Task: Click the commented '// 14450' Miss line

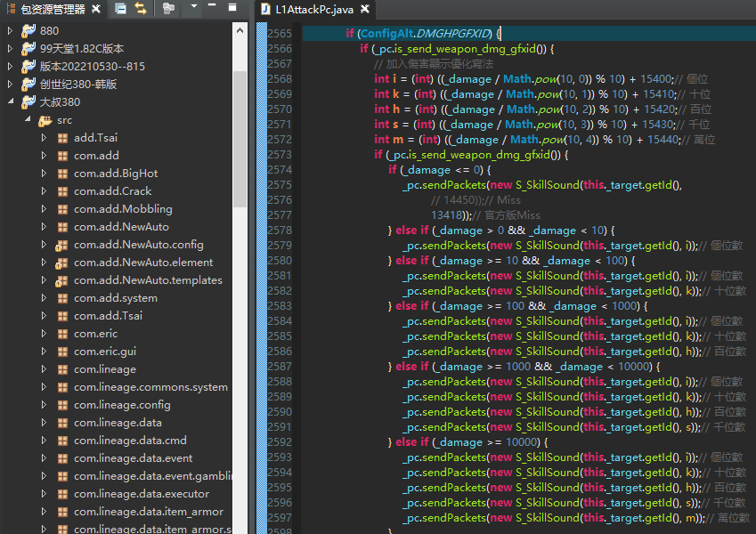Action: click(x=476, y=200)
